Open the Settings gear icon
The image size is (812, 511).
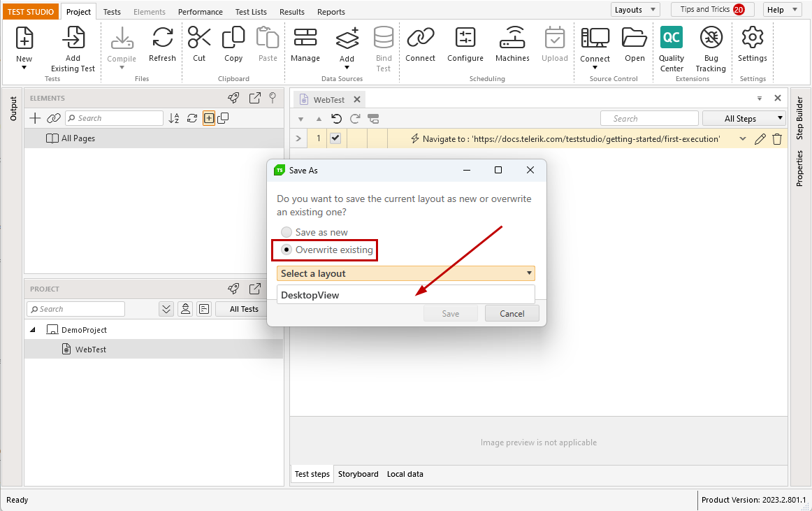753,38
